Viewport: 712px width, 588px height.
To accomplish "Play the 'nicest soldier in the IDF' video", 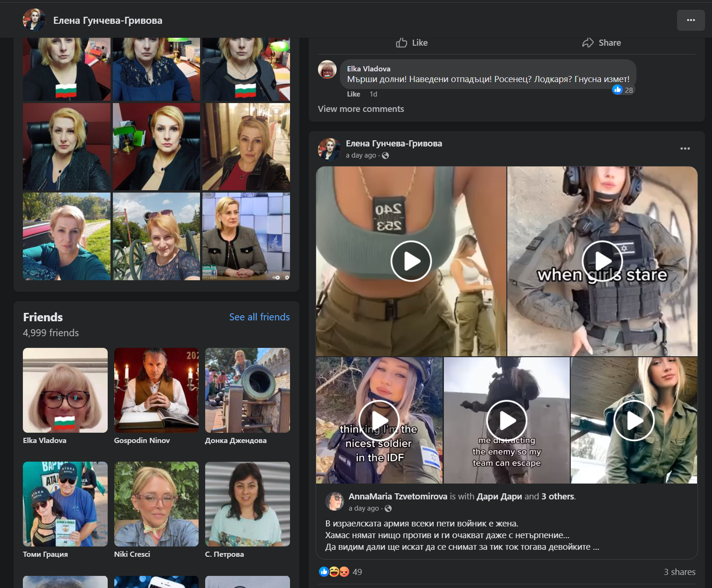I will click(x=379, y=421).
